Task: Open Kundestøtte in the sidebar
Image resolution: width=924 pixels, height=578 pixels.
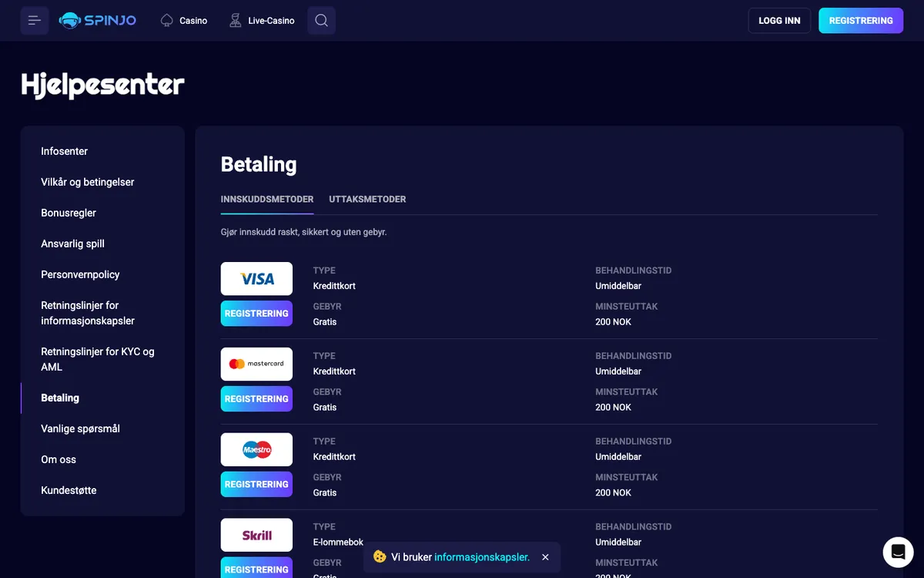Action: (69, 490)
